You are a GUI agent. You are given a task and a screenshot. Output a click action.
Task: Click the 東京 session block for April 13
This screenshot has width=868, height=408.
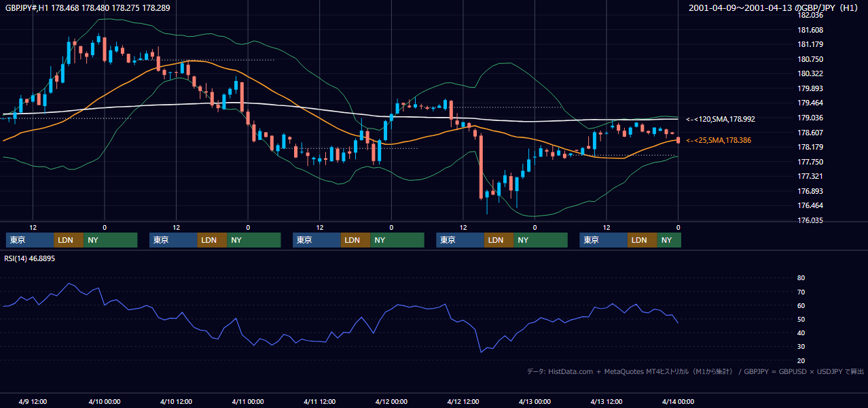[x=603, y=240]
